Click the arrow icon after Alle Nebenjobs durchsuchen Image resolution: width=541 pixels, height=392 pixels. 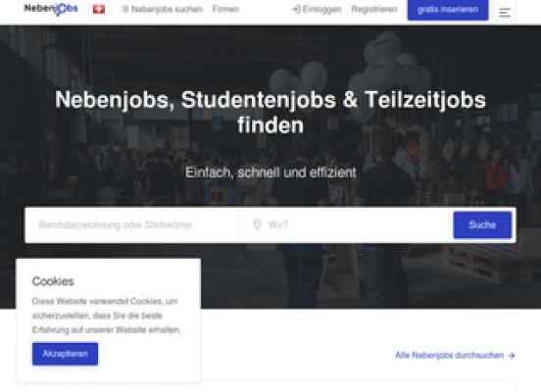(512, 356)
